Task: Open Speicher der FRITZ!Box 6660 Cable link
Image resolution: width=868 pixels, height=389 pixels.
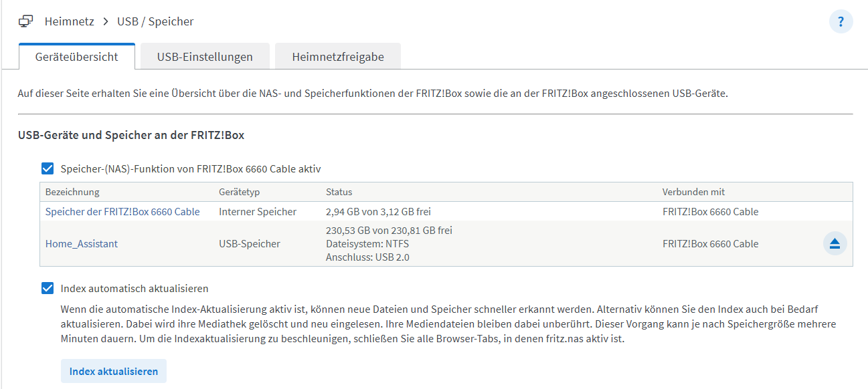Action: click(x=122, y=211)
